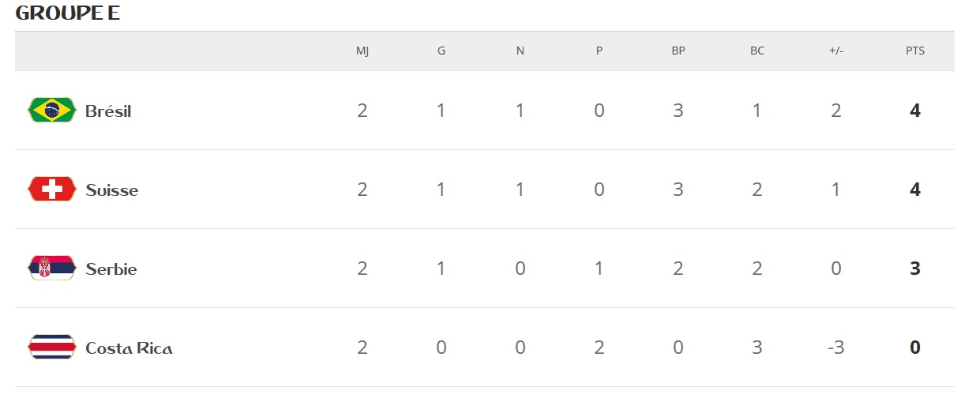Click the N draws column header
Viewport: 980px width, 402px height.
pyautogui.click(x=520, y=51)
